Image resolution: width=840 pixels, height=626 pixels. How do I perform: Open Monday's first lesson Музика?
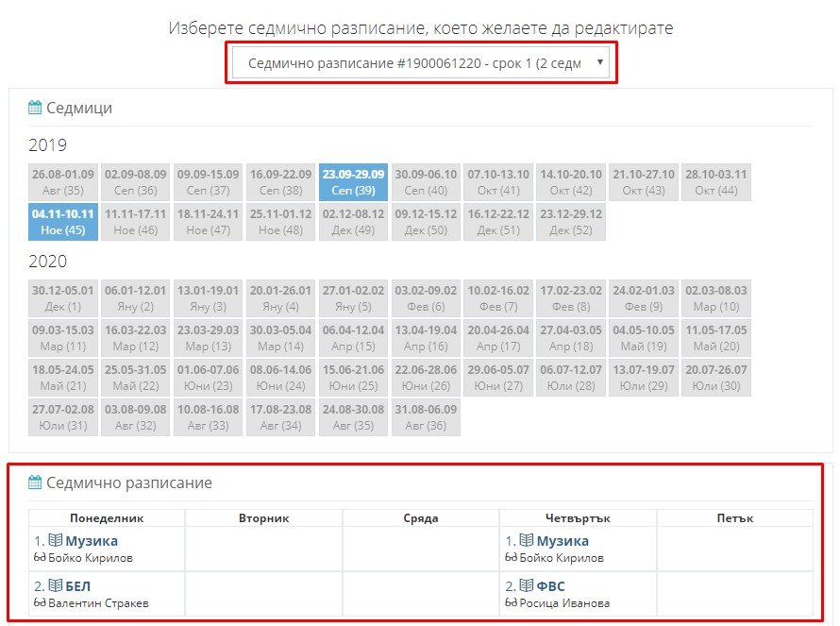pyautogui.click(x=92, y=541)
